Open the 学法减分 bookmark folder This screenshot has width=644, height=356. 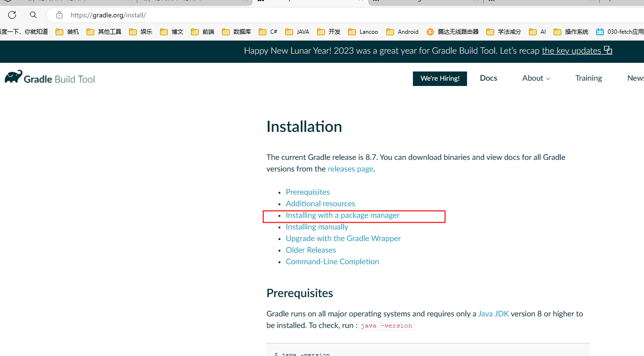click(x=504, y=32)
